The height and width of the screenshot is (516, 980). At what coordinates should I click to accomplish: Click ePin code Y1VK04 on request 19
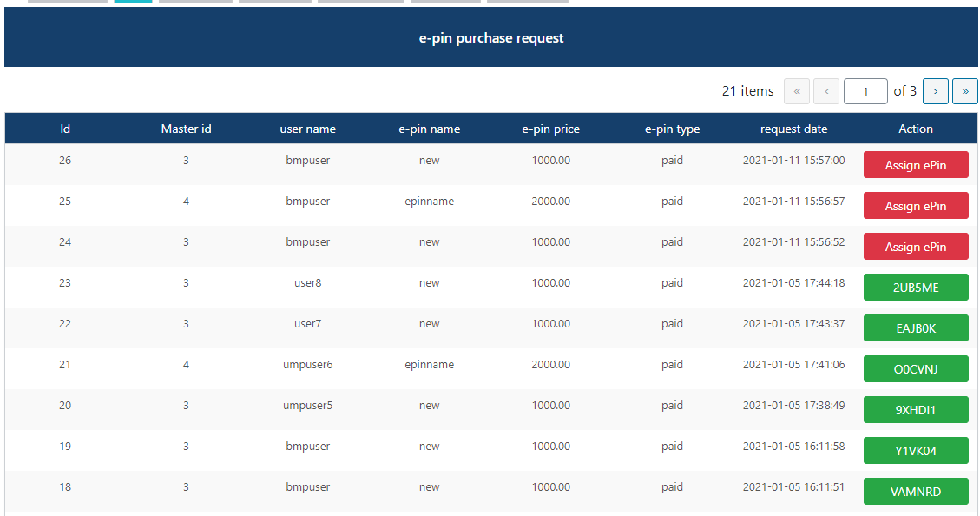[x=916, y=450]
